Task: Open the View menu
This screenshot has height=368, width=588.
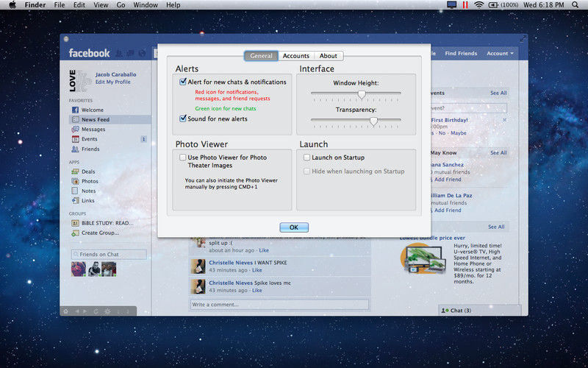Action: (101, 5)
